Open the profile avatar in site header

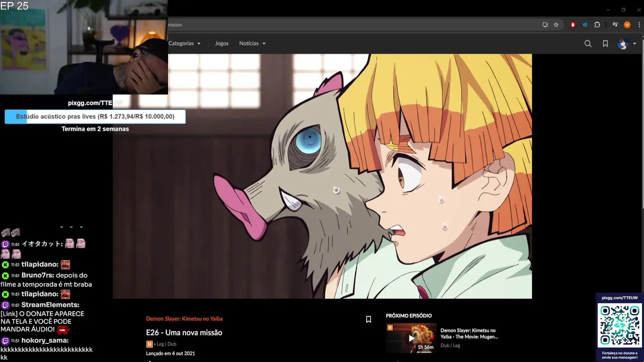click(623, 44)
